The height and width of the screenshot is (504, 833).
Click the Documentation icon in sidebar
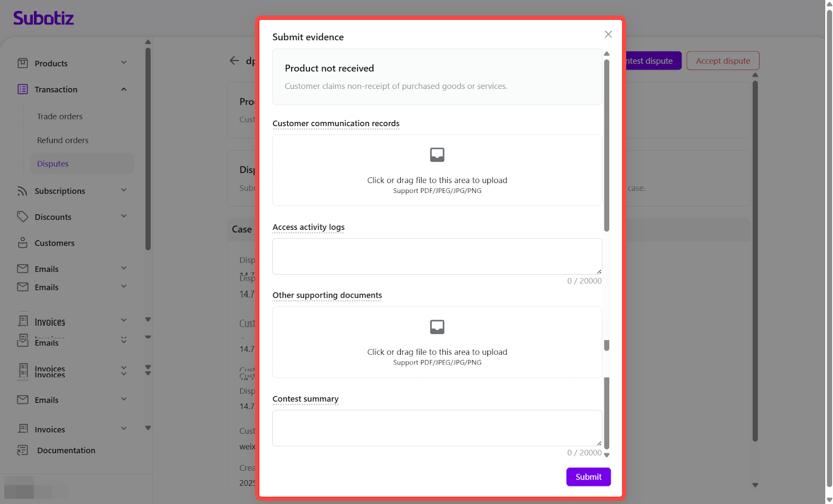point(22,450)
